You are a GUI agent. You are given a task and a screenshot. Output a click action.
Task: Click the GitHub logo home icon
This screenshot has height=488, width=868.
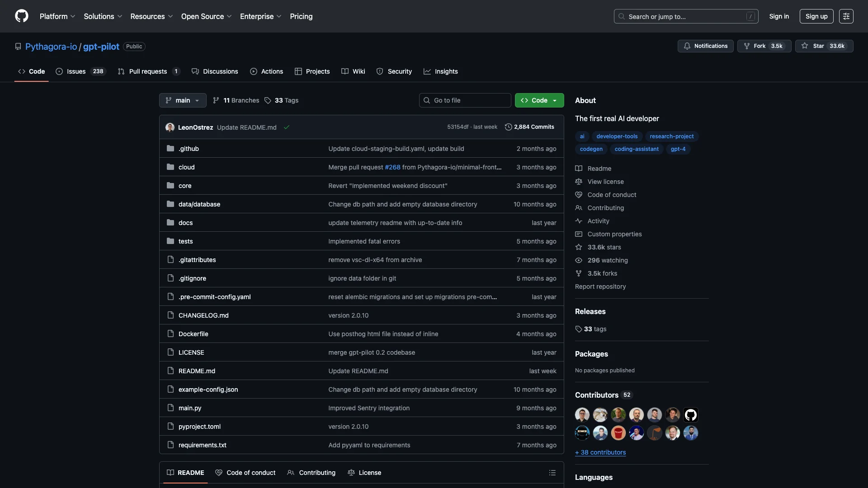coord(21,16)
